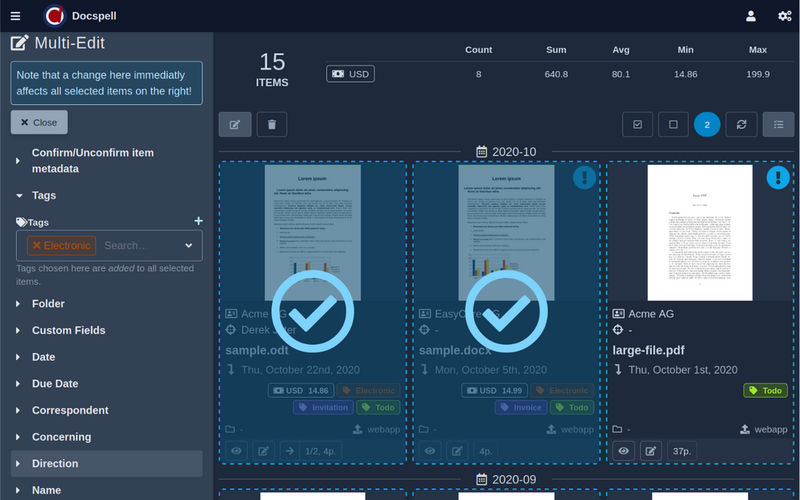Toggle the select-mode list icon button
The height and width of the screenshot is (500, 800).
pos(778,124)
